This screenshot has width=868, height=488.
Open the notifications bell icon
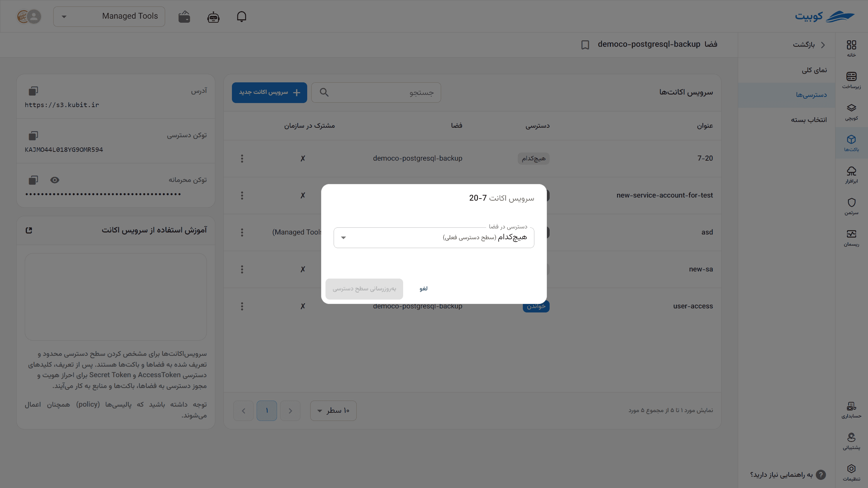pyautogui.click(x=241, y=16)
